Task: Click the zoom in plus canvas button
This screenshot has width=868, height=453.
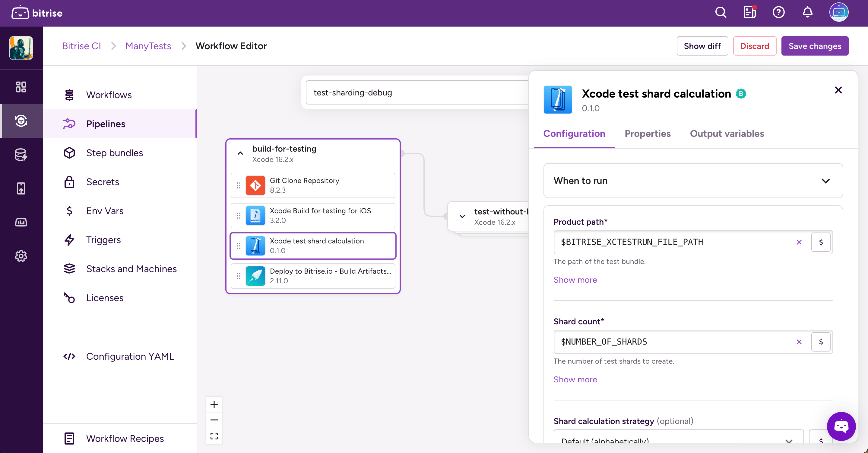Action: [x=214, y=404]
